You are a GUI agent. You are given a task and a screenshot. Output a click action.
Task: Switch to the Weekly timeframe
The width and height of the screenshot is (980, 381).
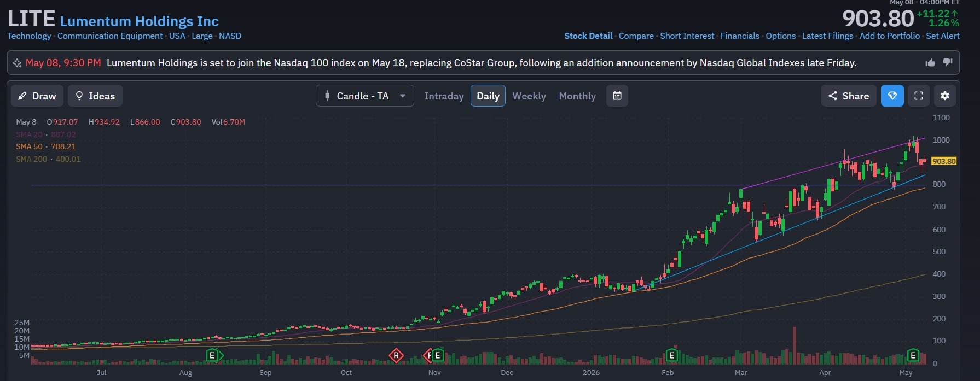[x=529, y=96]
